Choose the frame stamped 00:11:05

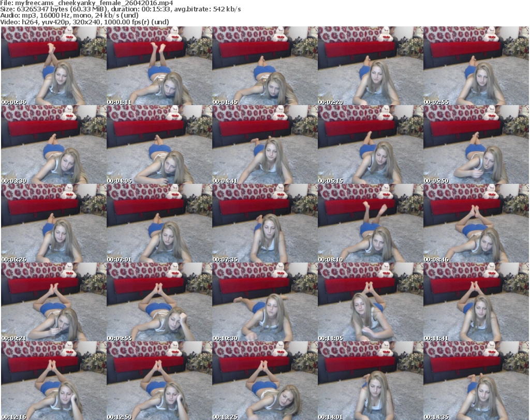[371, 302]
